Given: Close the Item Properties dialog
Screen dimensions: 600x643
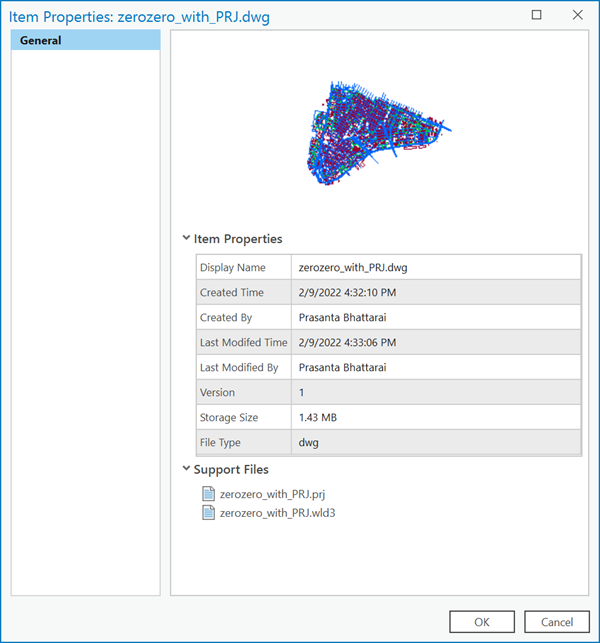Looking at the screenshot, I should click(577, 15).
